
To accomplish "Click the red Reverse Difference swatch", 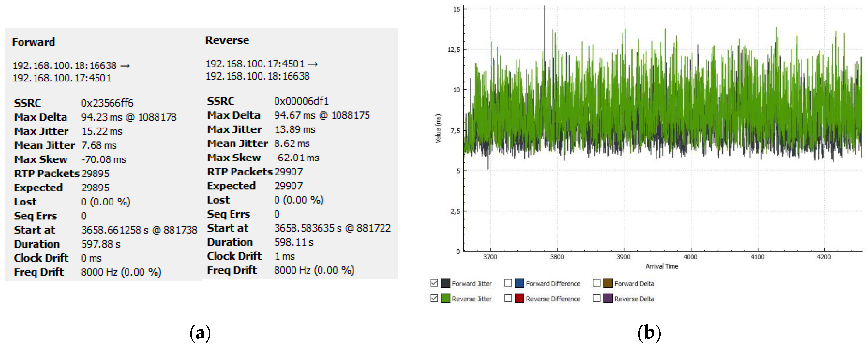I will (x=519, y=299).
